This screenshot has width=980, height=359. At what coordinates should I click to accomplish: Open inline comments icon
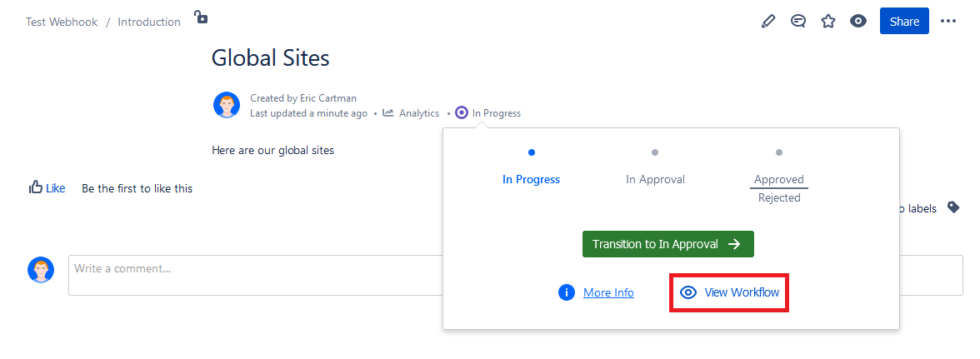(798, 22)
